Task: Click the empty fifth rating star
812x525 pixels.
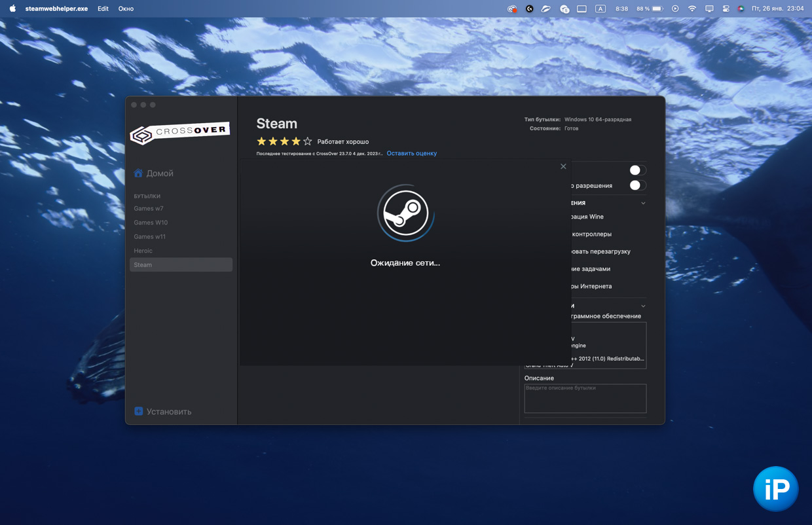Action: 307,141
